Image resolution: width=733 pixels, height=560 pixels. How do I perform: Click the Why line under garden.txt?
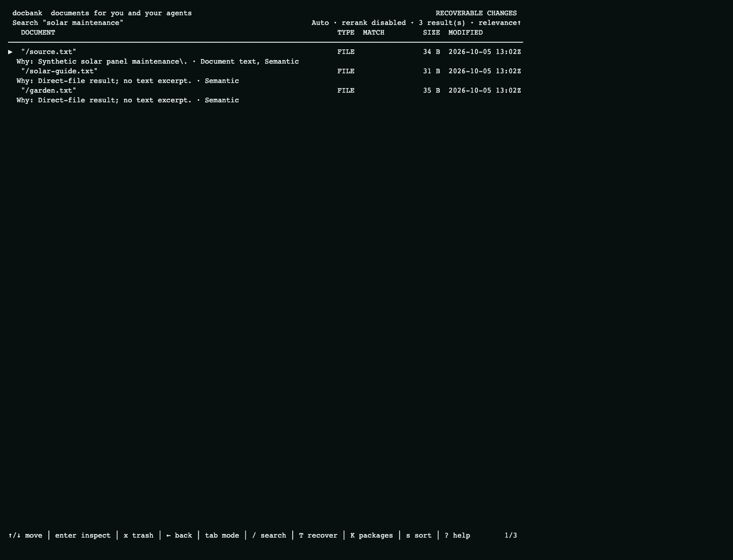point(128,100)
